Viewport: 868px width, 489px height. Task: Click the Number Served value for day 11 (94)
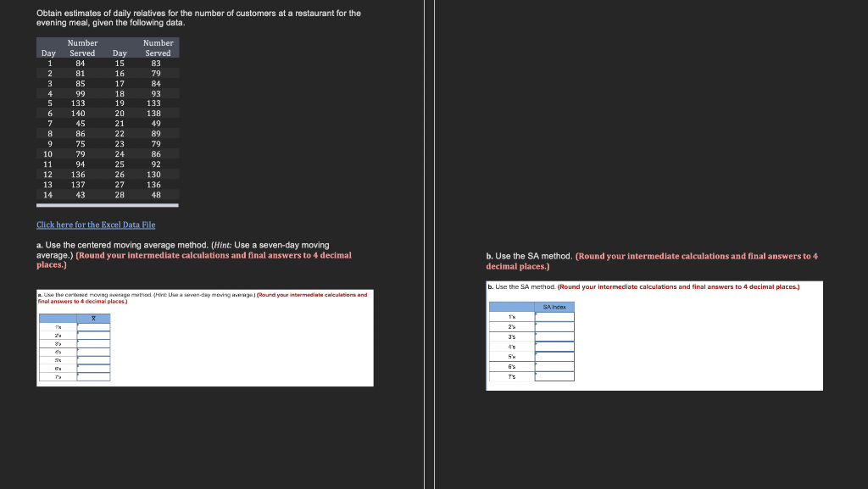click(x=81, y=164)
